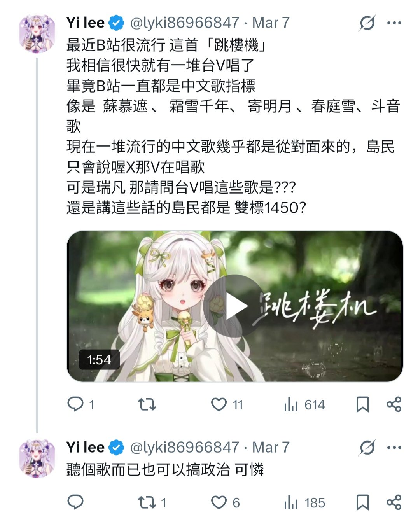This screenshot has width=420, height=523.
Task: Like the second tweet with 6 likes
Action: [x=225, y=502]
